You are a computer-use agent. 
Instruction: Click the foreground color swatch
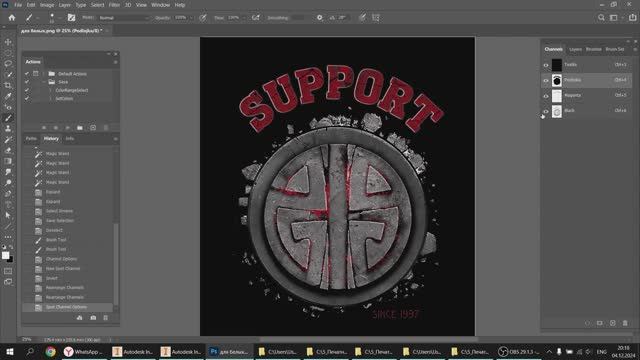tap(5, 255)
